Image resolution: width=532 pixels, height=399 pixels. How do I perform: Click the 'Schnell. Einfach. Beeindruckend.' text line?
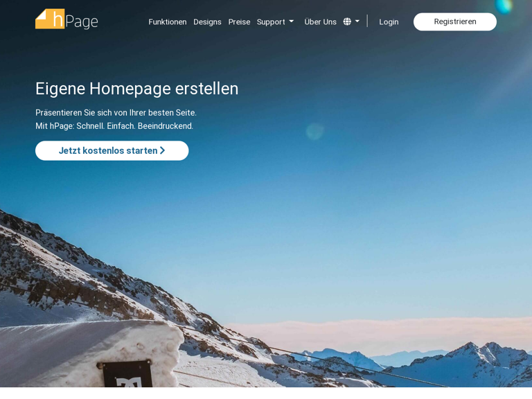pyautogui.click(x=134, y=126)
